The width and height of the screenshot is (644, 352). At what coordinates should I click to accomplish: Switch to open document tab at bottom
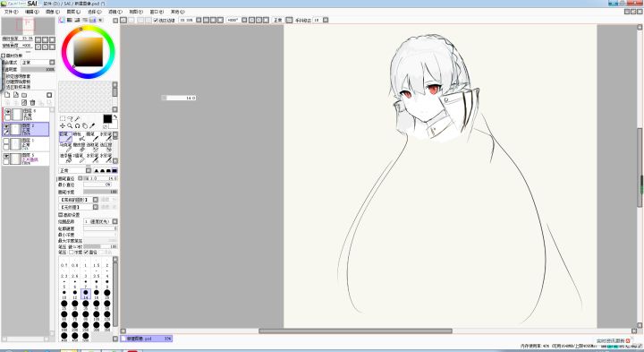(x=146, y=339)
